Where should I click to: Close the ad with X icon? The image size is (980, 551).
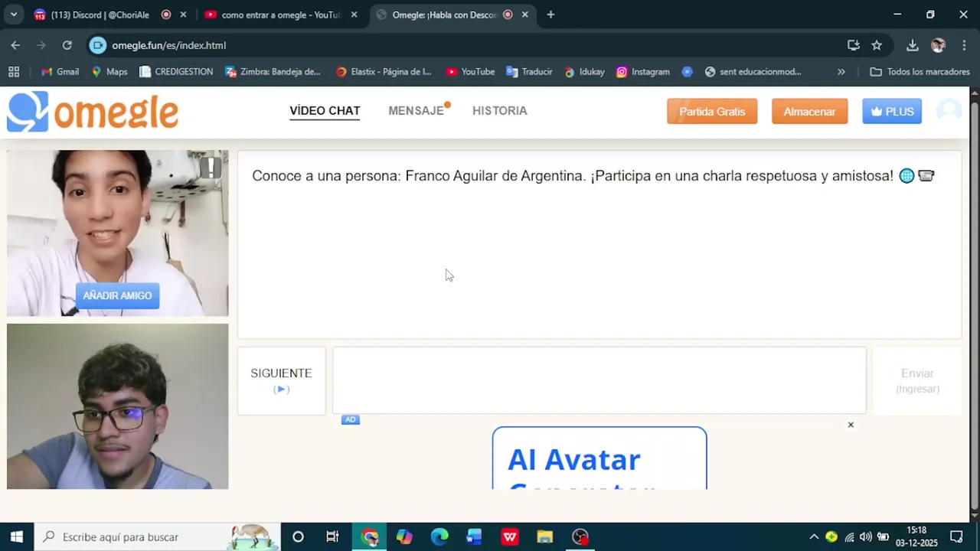tap(851, 425)
